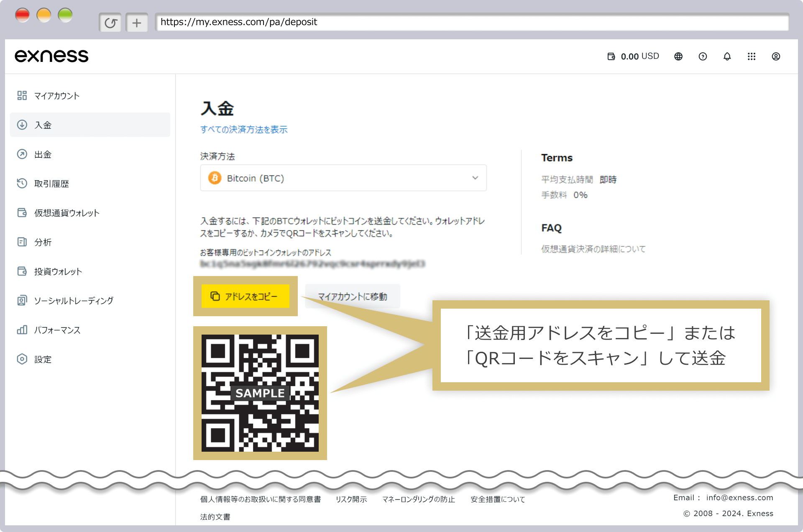
Task: Click the ソーシャルトレーディング icon
Action: 22,300
